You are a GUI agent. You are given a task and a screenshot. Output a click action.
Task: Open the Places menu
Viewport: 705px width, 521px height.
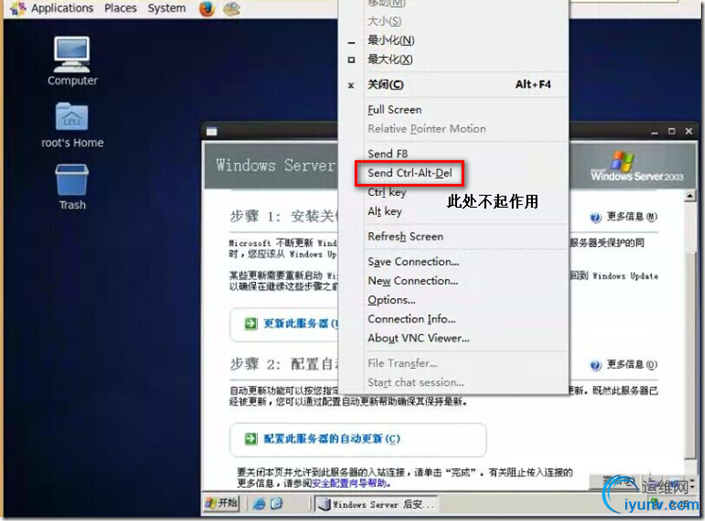click(120, 8)
